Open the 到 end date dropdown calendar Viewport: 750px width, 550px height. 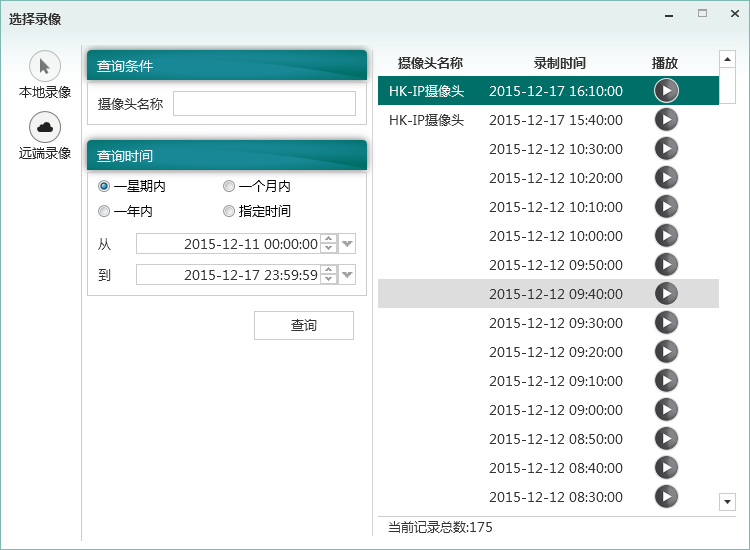(347, 275)
